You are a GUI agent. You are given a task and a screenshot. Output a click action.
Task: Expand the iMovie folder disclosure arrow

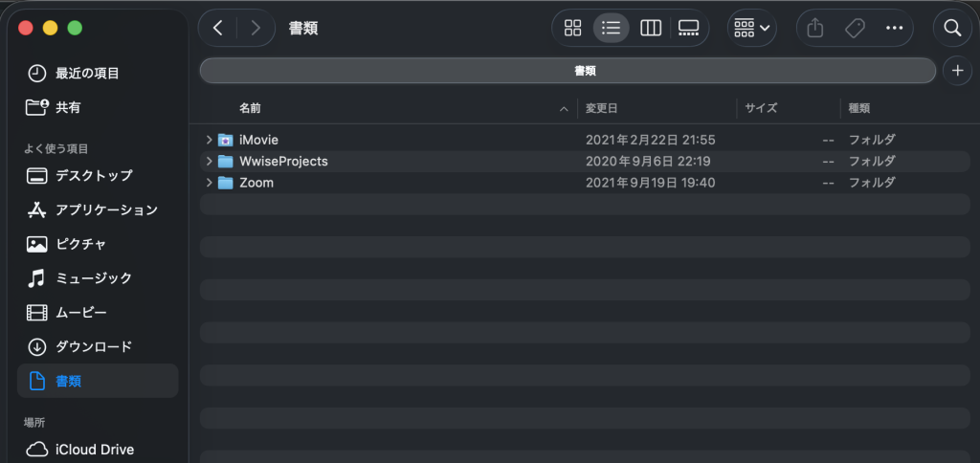point(210,140)
